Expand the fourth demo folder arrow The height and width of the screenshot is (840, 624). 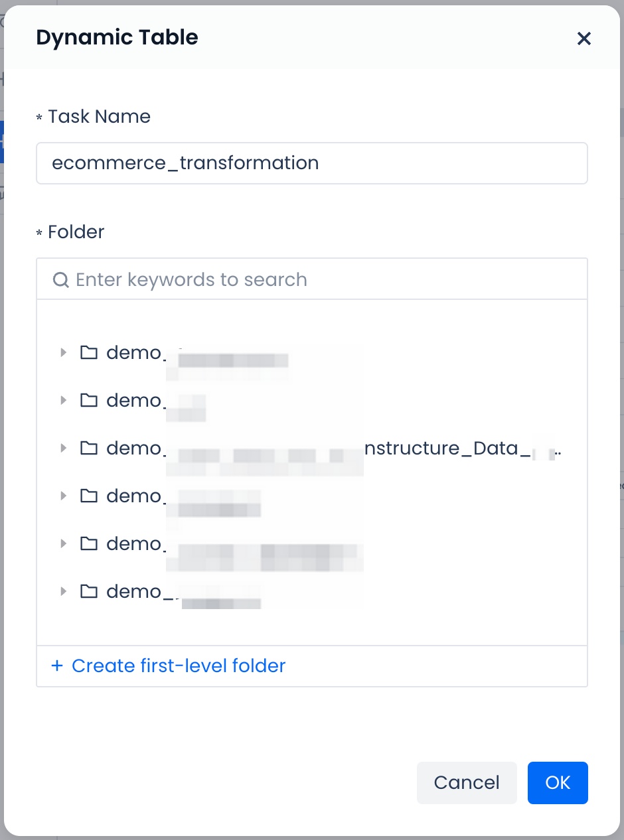[64, 496]
